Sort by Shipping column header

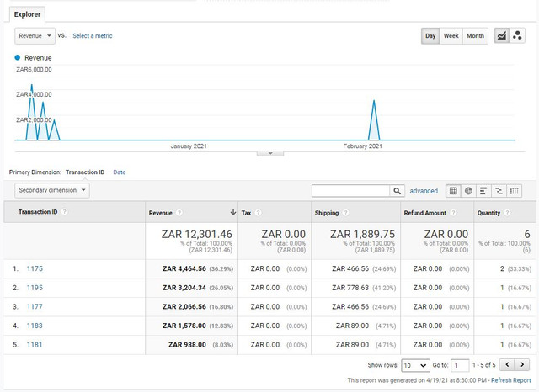327,213
